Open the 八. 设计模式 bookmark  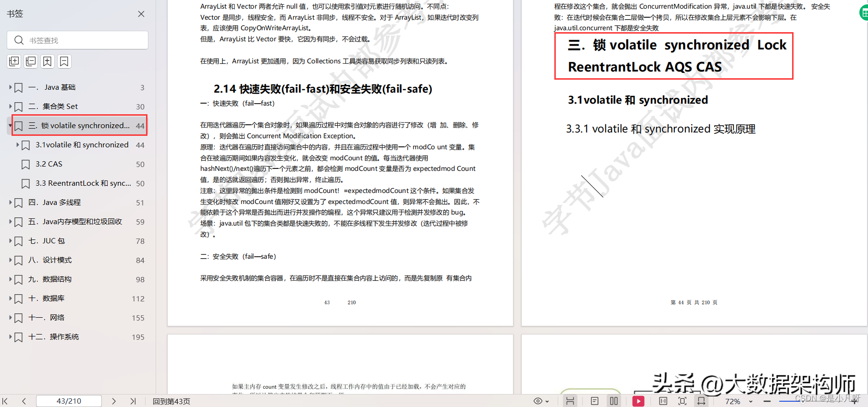coord(50,260)
